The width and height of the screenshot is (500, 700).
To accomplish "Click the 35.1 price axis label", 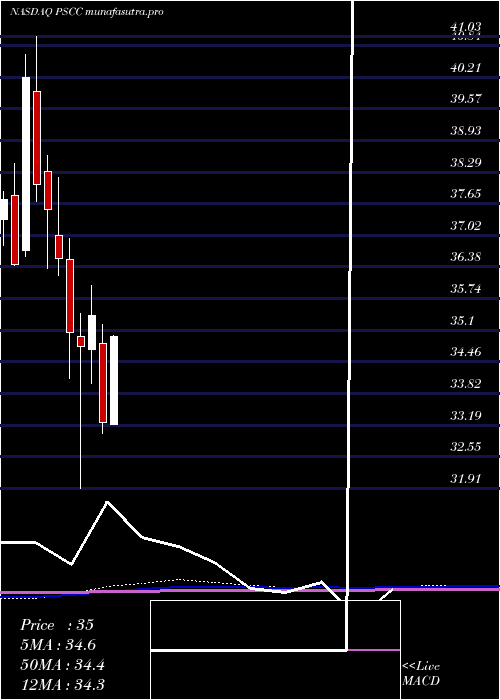I will [x=462, y=320].
